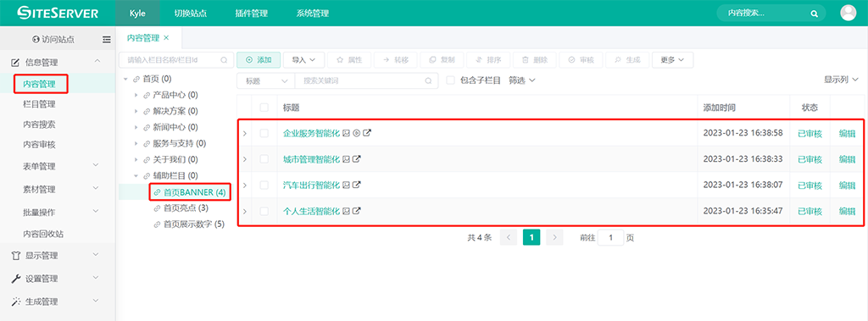Collapse the 辅助栏目 tree node
Screen dimensions: 868x321
click(x=136, y=175)
